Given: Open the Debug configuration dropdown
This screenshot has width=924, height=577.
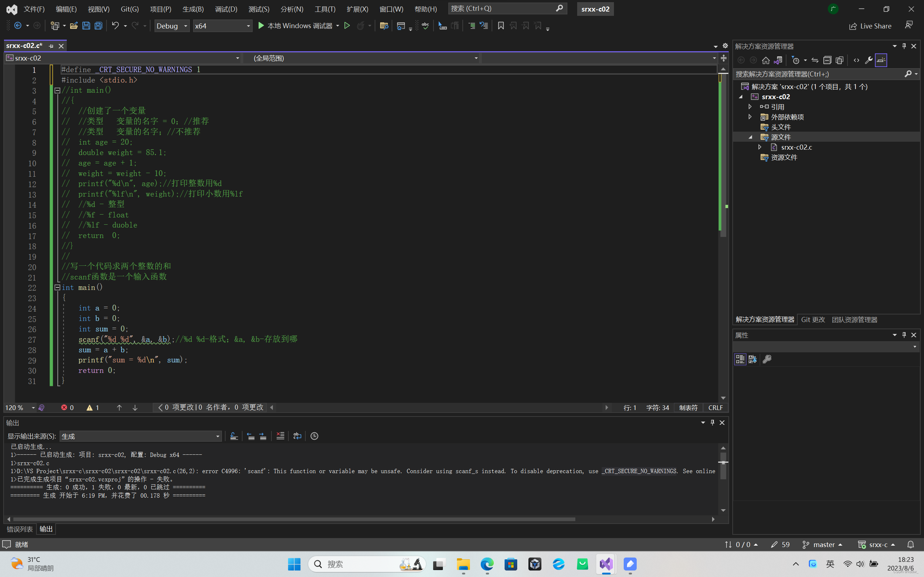Looking at the screenshot, I should (x=172, y=26).
